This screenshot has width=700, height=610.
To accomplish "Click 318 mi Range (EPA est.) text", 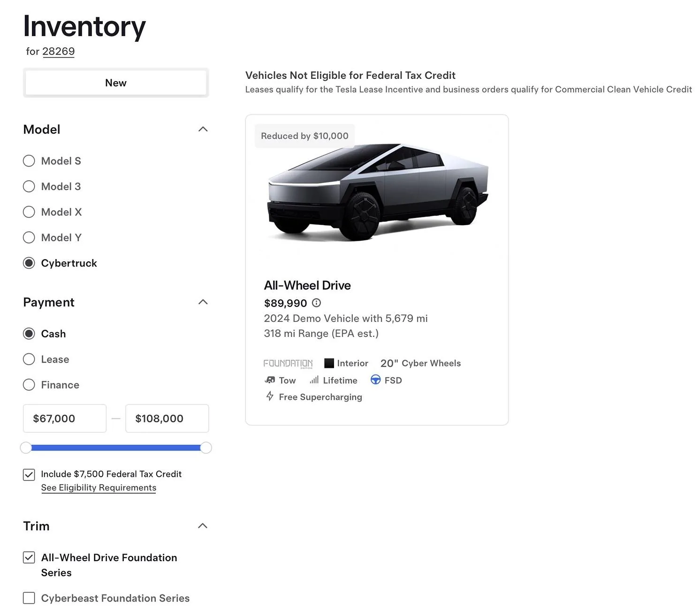I will (x=321, y=334).
